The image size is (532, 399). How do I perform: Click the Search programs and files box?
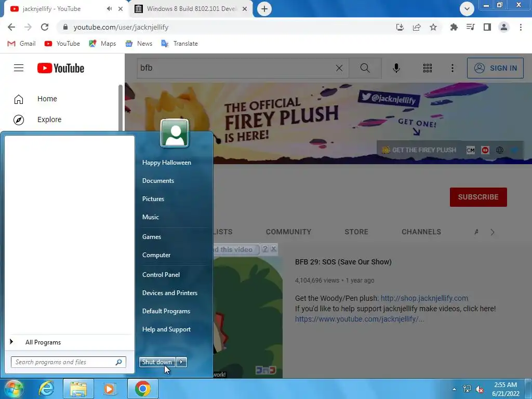[x=69, y=362]
